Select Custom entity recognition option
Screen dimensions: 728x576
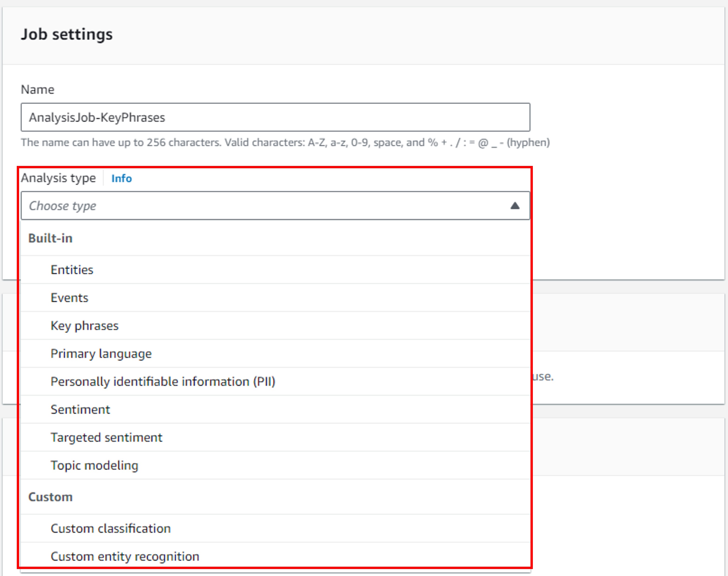(x=125, y=556)
